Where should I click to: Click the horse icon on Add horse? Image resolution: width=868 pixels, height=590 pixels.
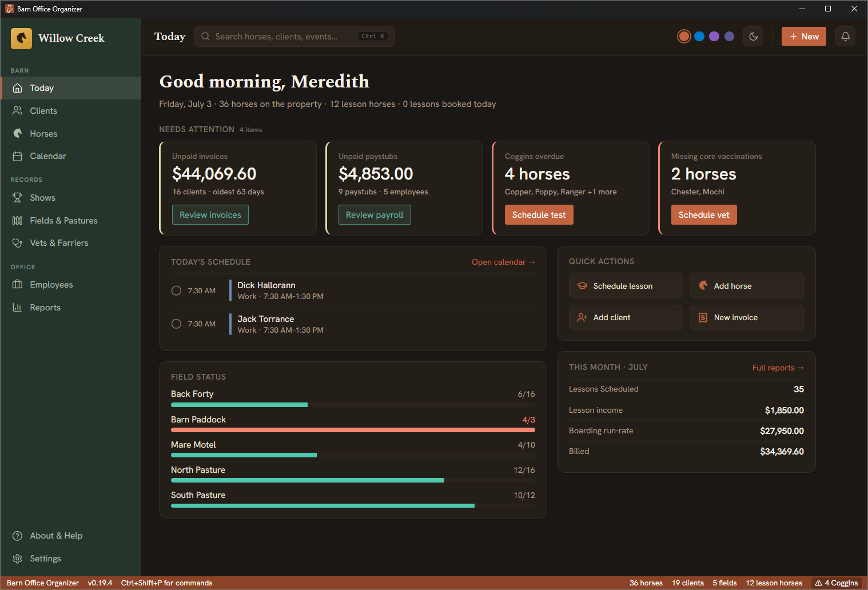pos(703,286)
